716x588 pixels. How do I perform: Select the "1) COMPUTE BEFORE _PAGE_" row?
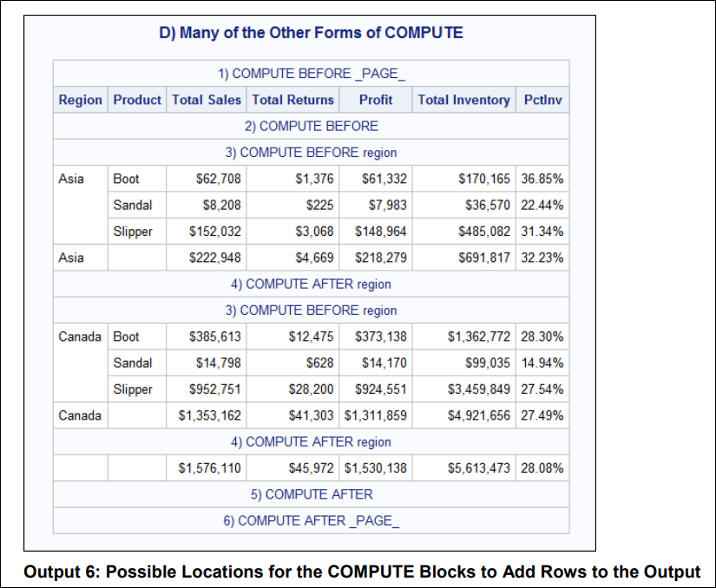pos(311,74)
